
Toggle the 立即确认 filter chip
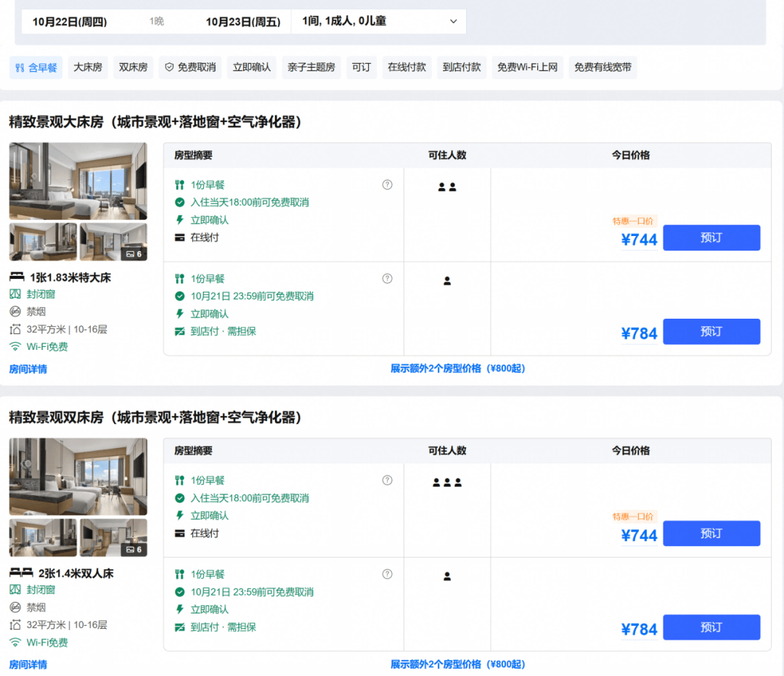[x=251, y=68]
